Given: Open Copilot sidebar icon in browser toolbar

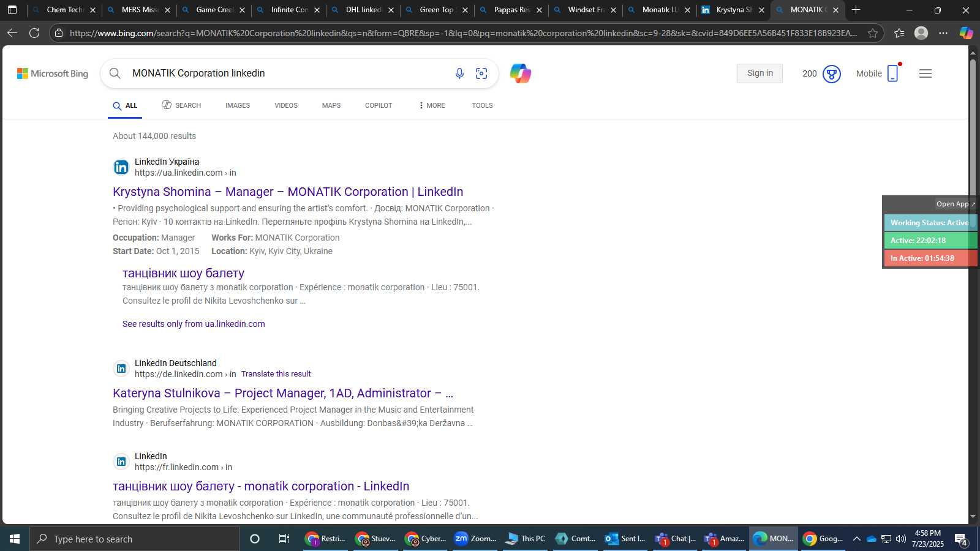Looking at the screenshot, I should point(967,33).
